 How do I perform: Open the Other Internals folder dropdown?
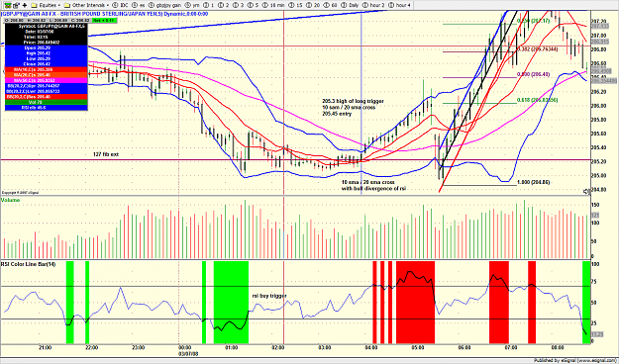pyautogui.click(x=86, y=5)
